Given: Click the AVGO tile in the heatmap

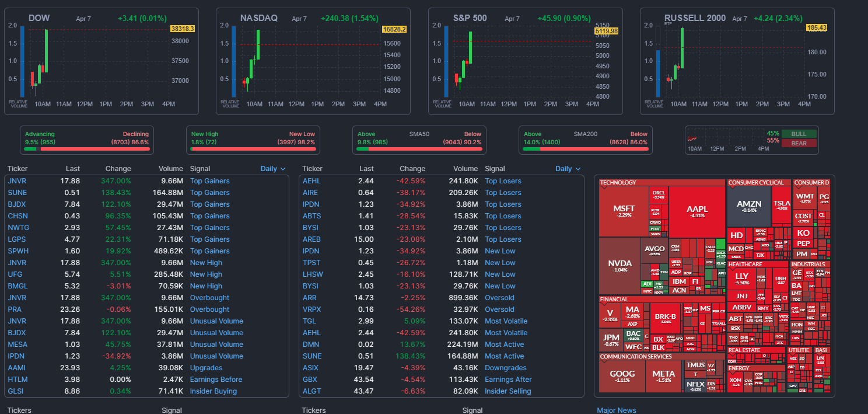Looking at the screenshot, I should (654, 251).
